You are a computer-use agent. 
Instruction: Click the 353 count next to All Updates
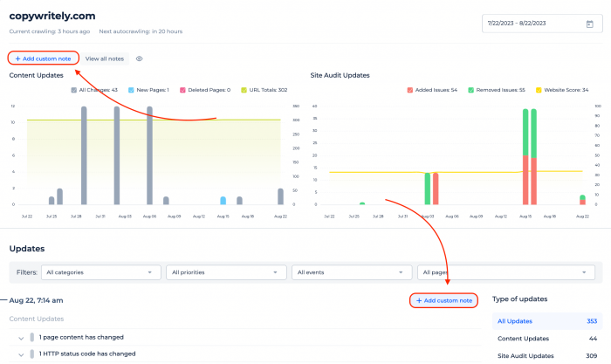click(592, 321)
